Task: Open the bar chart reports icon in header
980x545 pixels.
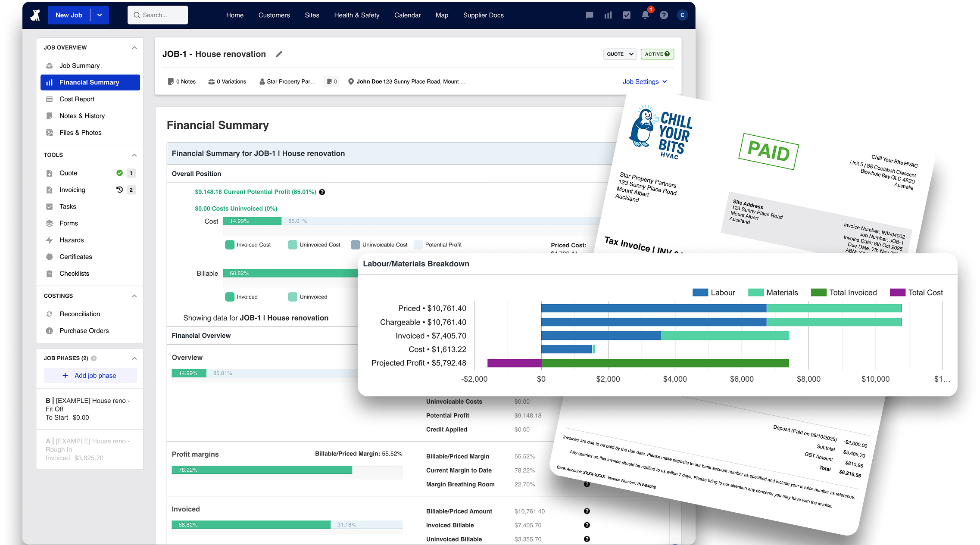Action: [608, 15]
